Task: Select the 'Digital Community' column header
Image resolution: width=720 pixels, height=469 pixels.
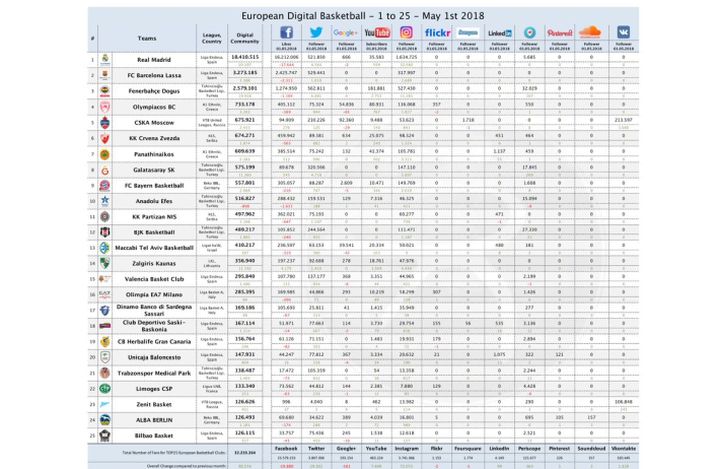Action: click(x=245, y=38)
